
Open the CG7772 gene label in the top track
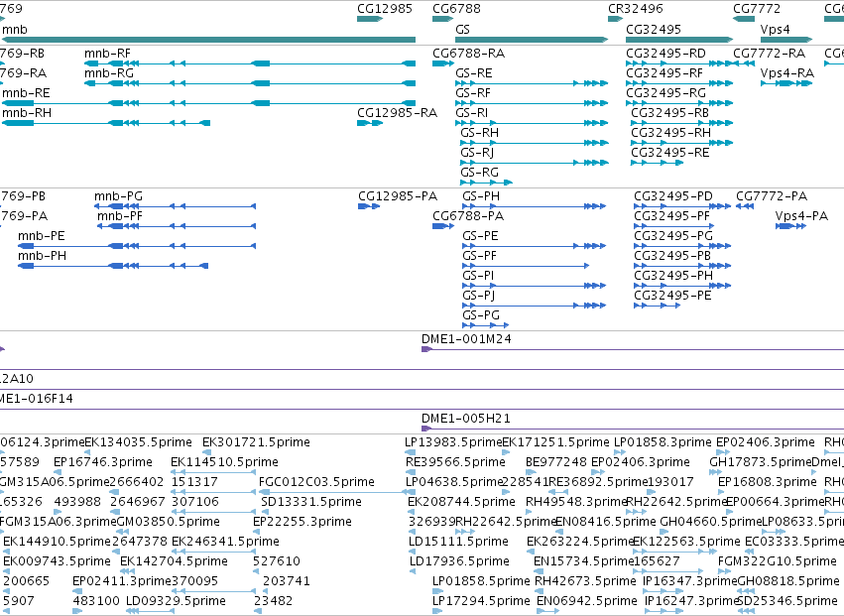click(x=757, y=9)
